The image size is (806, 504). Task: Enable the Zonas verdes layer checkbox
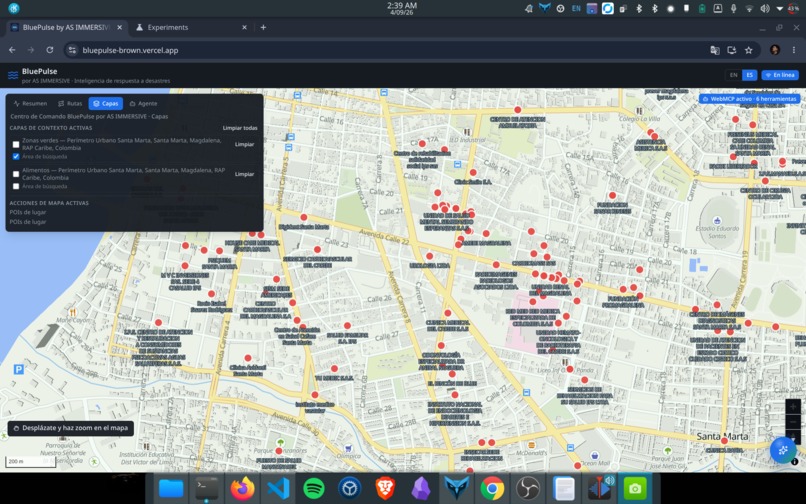click(x=16, y=145)
